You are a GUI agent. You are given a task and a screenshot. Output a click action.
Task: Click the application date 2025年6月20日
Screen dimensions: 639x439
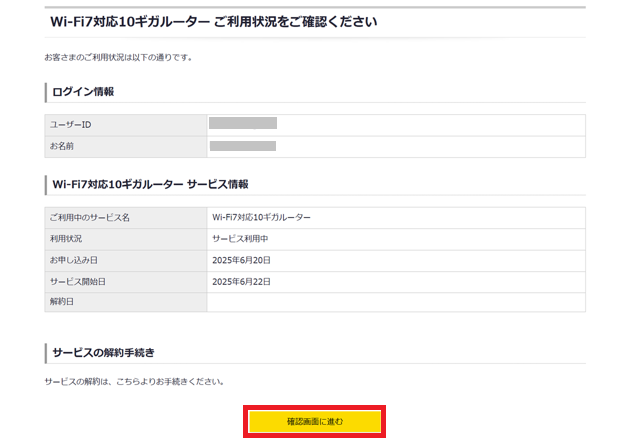[x=242, y=260]
